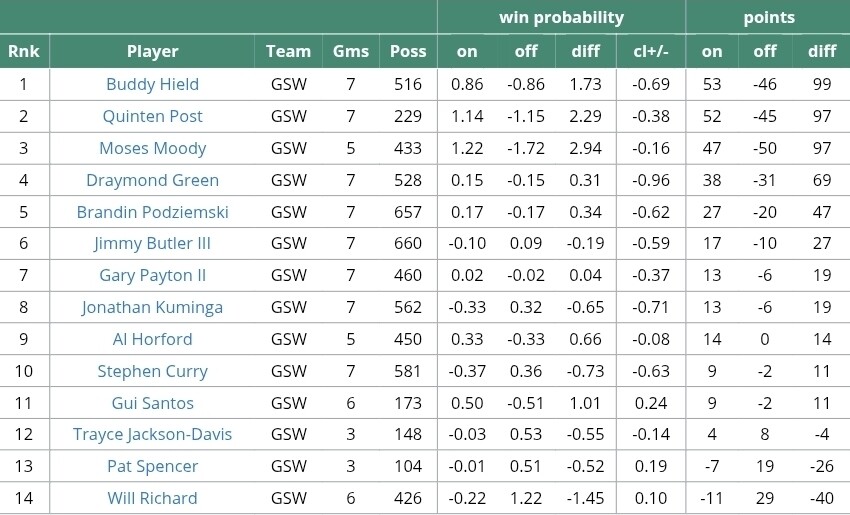The width and height of the screenshot is (850, 515).
Task: Sort by Team column header
Action: coord(288,52)
